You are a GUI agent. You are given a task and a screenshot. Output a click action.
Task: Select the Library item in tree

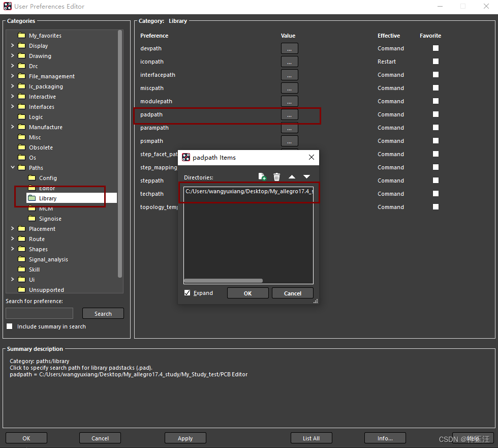[48, 198]
